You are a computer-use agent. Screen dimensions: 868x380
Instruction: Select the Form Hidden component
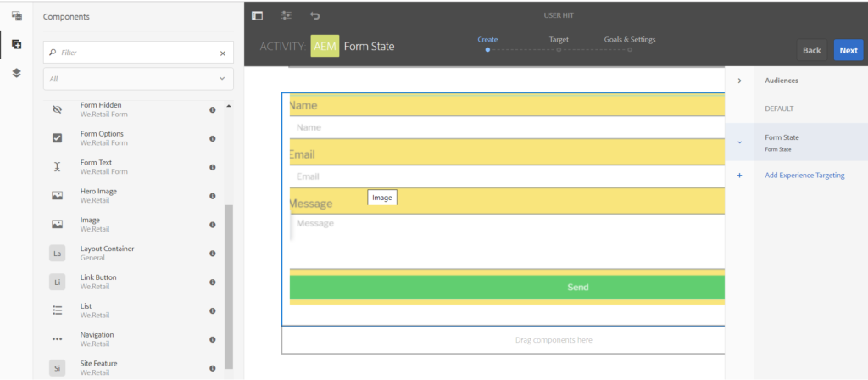138,109
